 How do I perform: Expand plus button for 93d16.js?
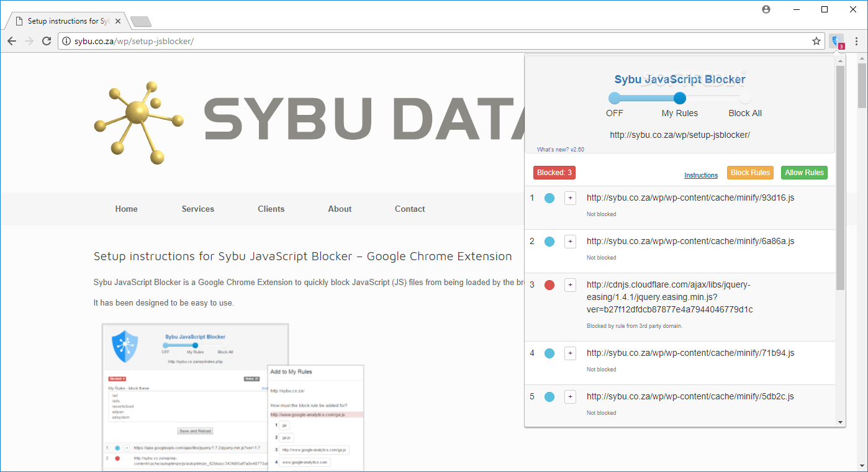(570, 198)
